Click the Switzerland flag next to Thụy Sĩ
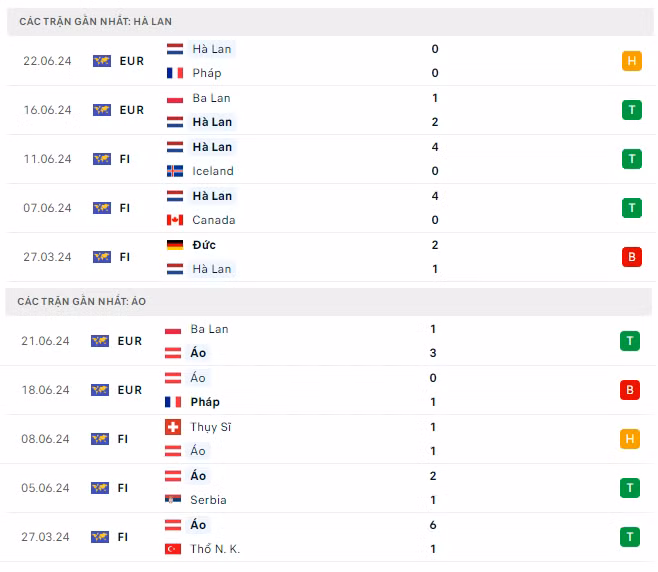 tap(173, 427)
